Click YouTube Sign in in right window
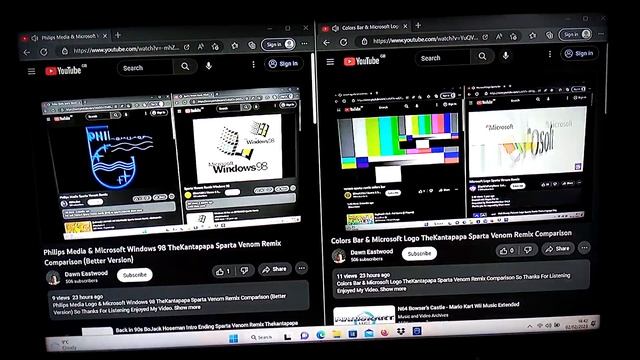Image resolution: width=640 pixels, height=360 pixels. tap(579, 53)
